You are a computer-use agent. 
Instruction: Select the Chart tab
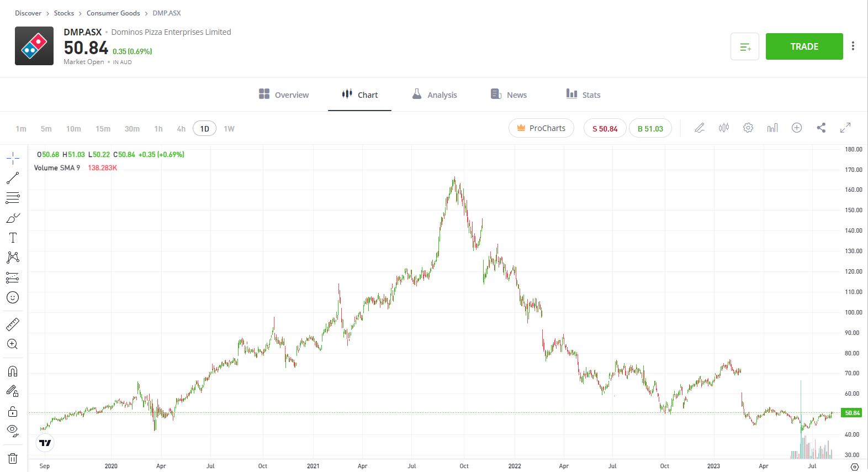click(359, 95)
